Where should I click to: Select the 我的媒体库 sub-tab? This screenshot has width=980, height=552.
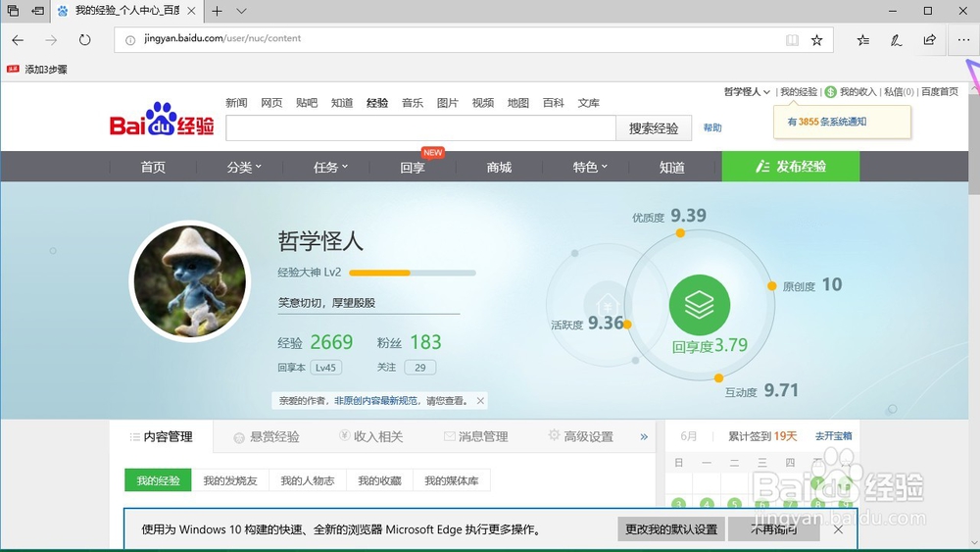click(451, 480)
